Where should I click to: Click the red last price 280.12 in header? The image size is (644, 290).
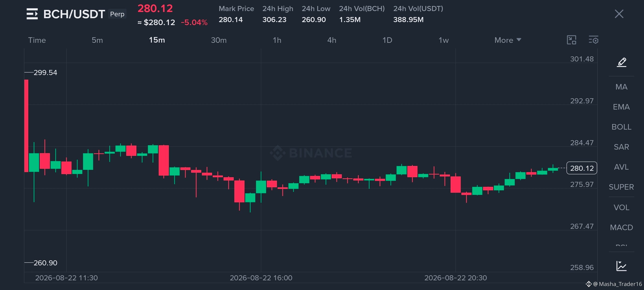tap(155, 9)
